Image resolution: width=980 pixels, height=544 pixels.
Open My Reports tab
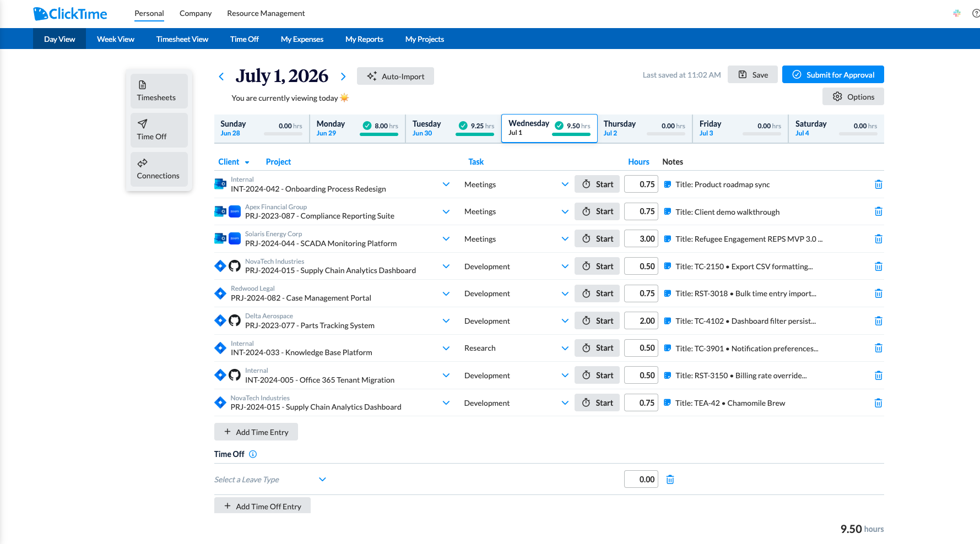coord(364,39)
